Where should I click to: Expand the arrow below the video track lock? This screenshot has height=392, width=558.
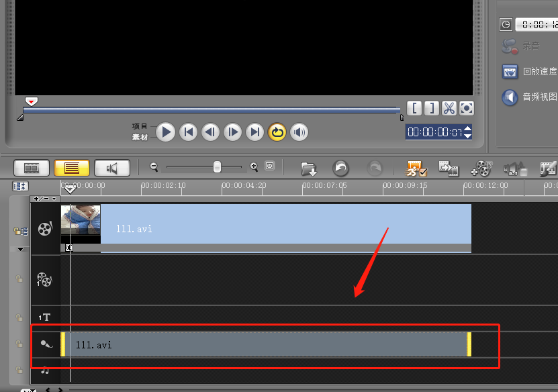click(21, 249)
